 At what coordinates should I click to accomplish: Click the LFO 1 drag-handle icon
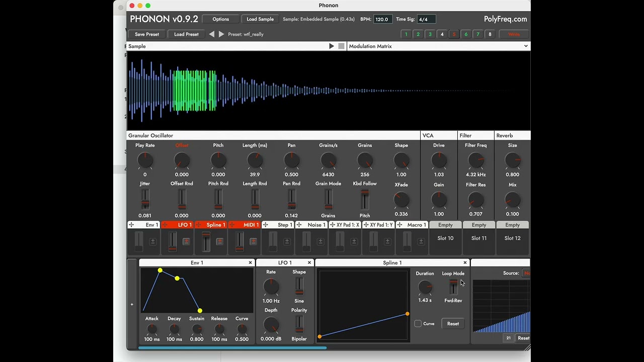165,225
